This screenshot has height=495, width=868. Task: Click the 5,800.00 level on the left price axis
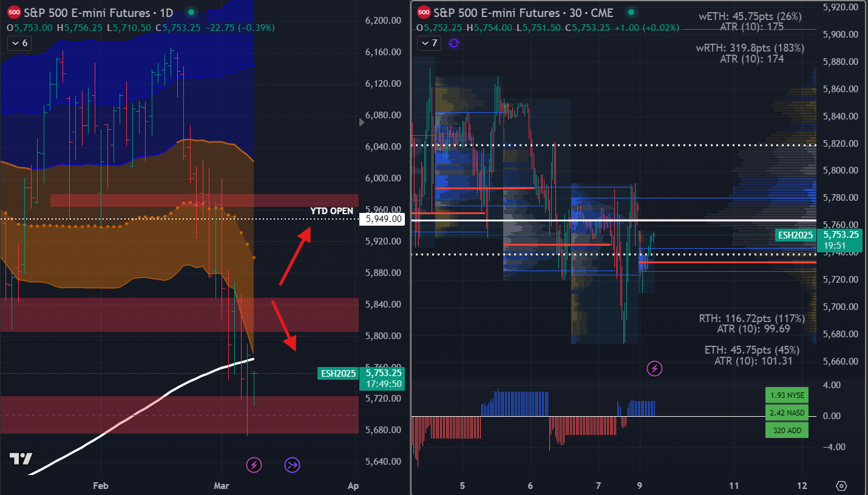click(384, 335)
